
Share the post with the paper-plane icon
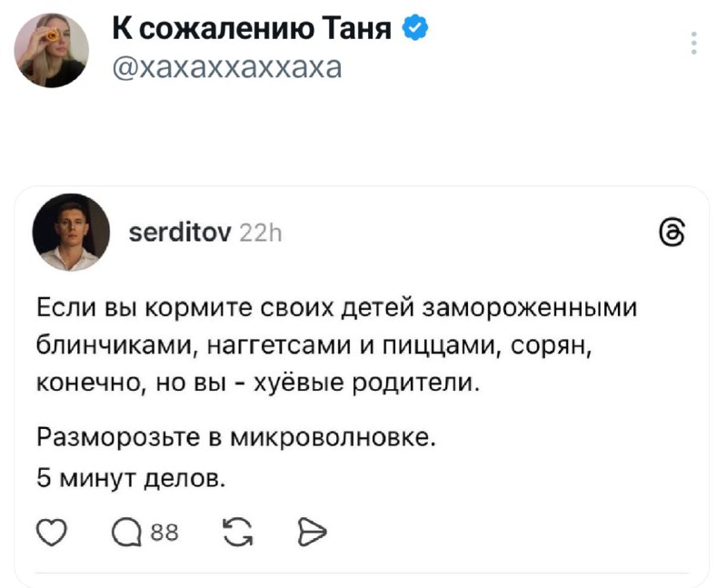click(310, 533)
